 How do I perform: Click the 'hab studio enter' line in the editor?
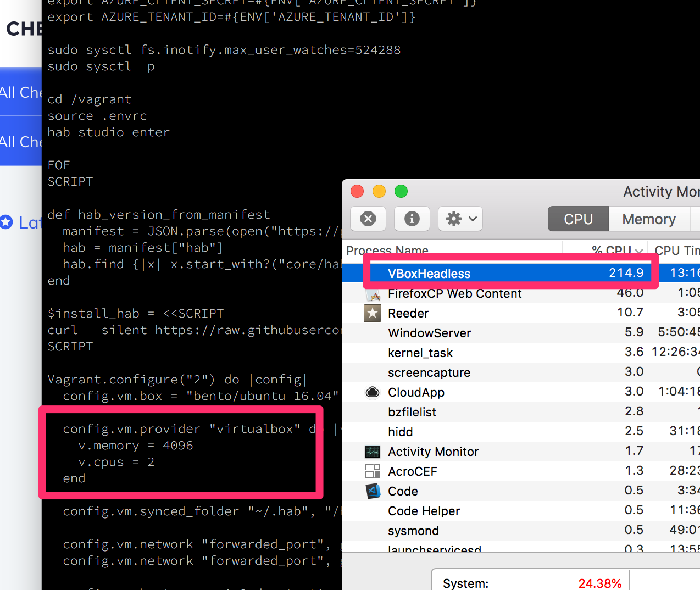(x=108, y=132)
